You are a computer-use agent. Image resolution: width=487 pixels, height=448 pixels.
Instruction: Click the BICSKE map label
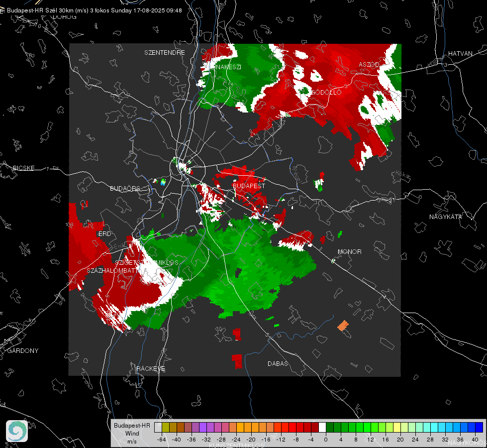click(23, 168)
